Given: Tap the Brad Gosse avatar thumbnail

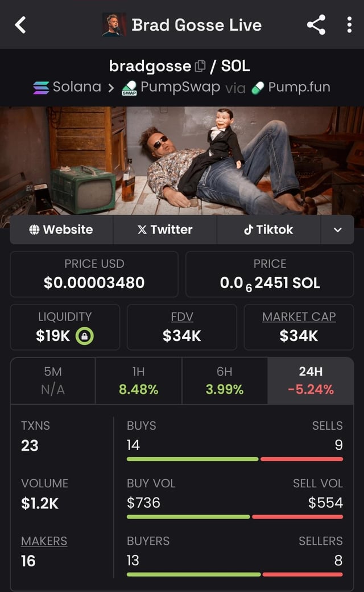Looking at the screenshot, I should [114, 24].
